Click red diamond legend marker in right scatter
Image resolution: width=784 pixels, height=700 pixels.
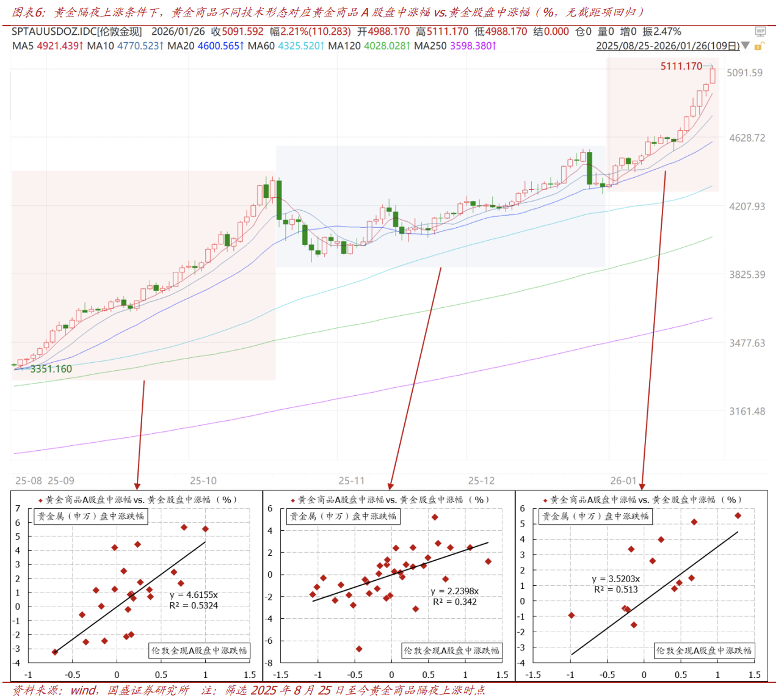click(545, 500)
